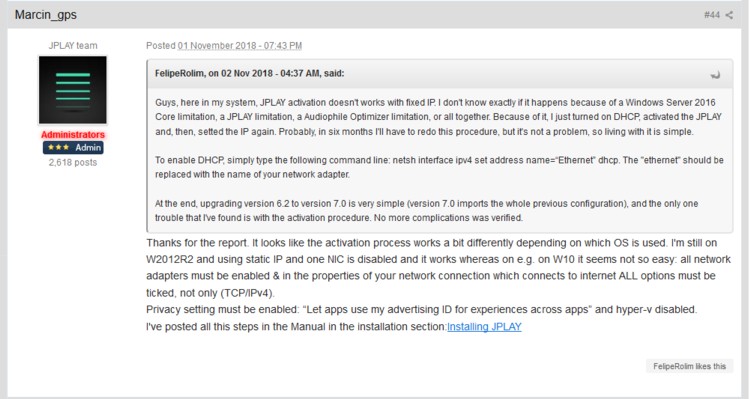Click the quoted paragraph about version 7.0 upgrade
Screen dimensions: 750x399
click(x=426, y=211)
